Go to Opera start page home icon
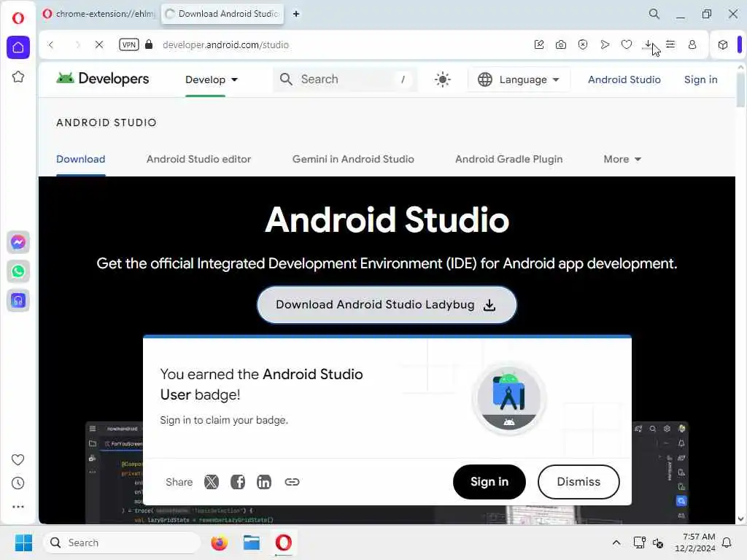The width and height of the screenshot is (747, 560). pyautogui.click(x=18, y=47)
